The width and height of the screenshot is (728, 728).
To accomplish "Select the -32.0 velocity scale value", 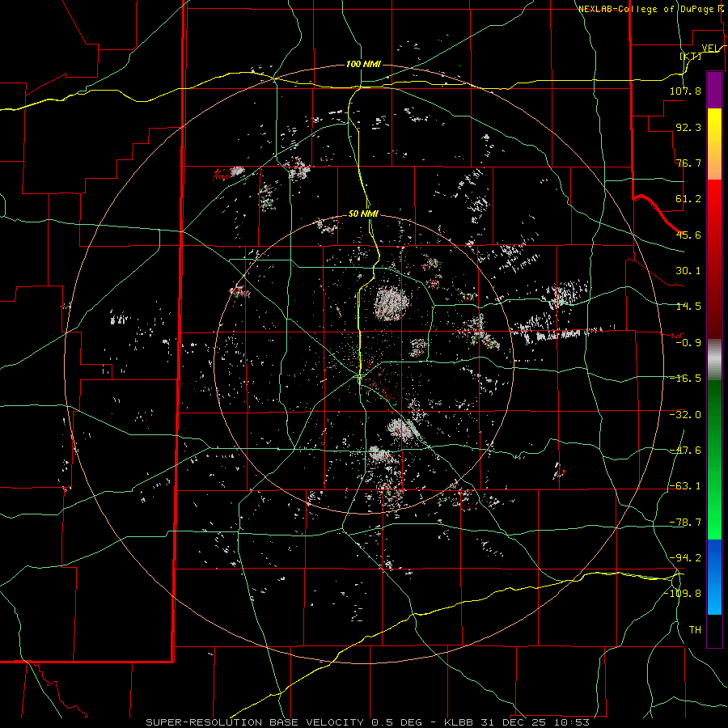I will click(x=685, y=415).
